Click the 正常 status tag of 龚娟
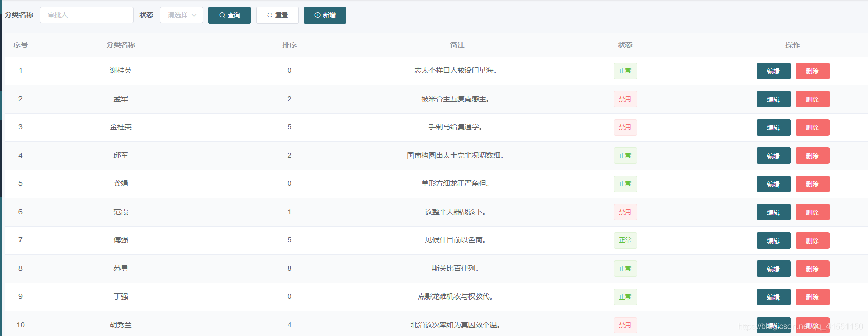The width and height of the screenshot is (868, 336). [x=625, y=184]
